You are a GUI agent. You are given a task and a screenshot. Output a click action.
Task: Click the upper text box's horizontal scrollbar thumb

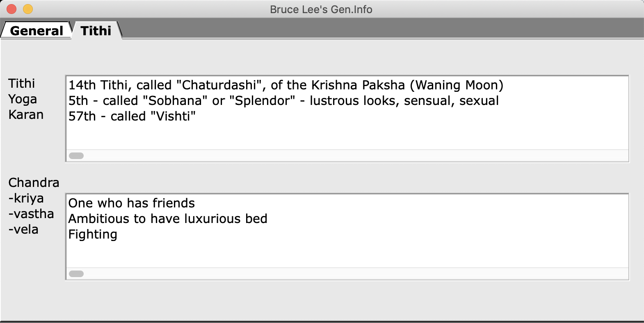(x=76, y=156)
